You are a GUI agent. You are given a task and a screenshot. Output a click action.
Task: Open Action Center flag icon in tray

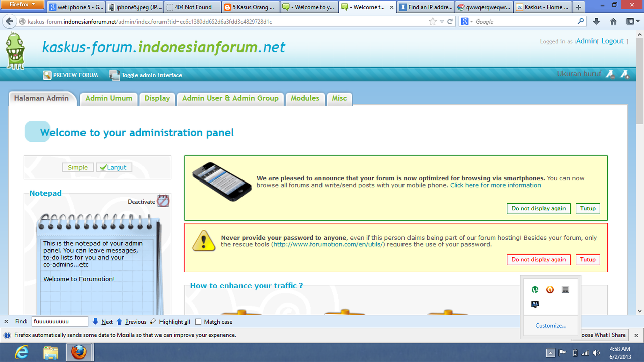click(563, 353)
